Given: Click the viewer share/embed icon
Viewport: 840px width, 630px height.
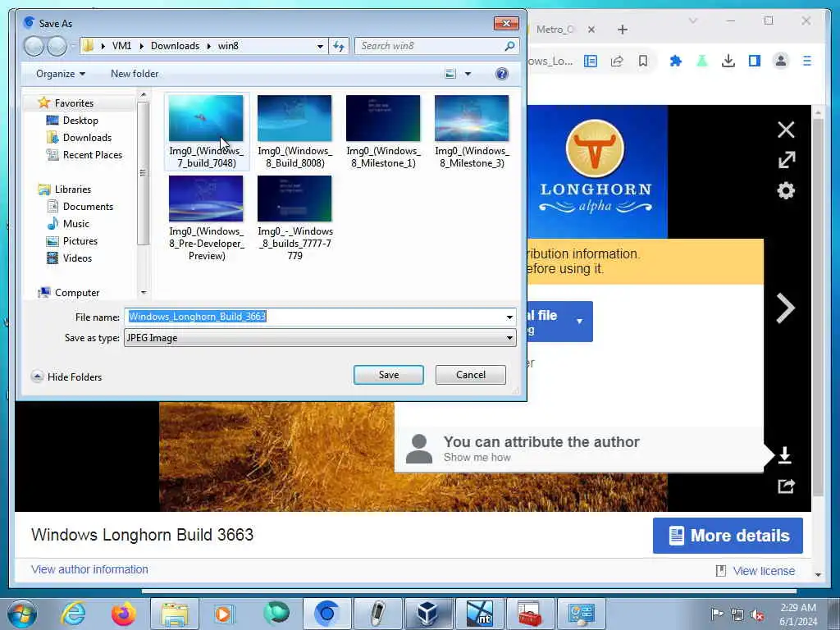Looking at the screenshot, I should (786, 486).
